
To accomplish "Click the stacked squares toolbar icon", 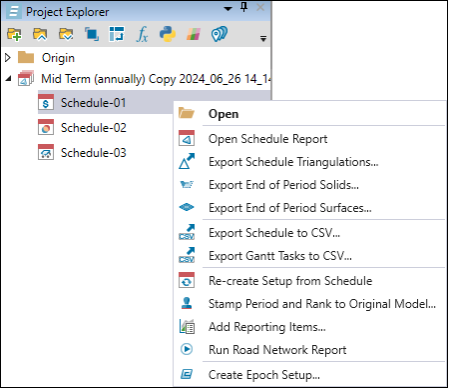I will tap(92, 34).
